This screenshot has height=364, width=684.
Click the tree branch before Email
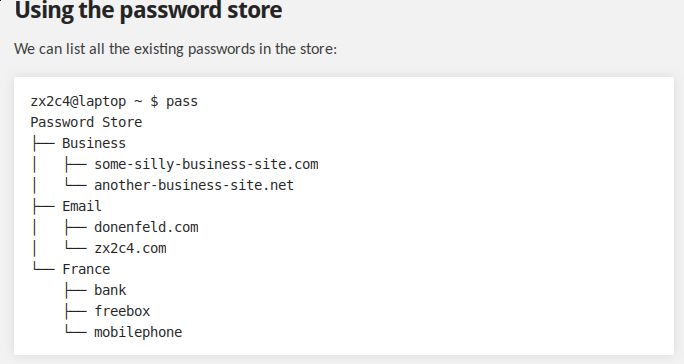(x=43, y=206)
